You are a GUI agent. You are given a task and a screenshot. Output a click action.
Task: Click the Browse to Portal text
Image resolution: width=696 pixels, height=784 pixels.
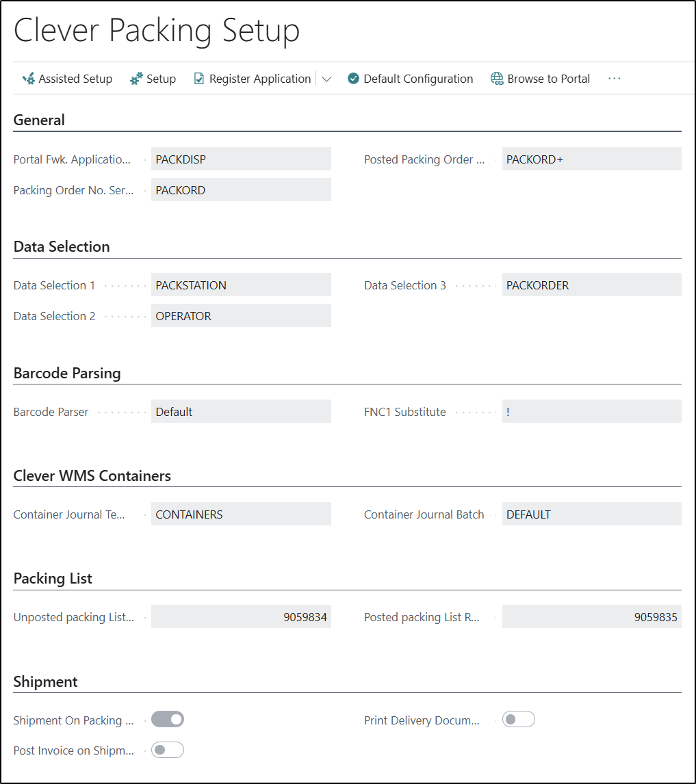[x=548, y=79]
